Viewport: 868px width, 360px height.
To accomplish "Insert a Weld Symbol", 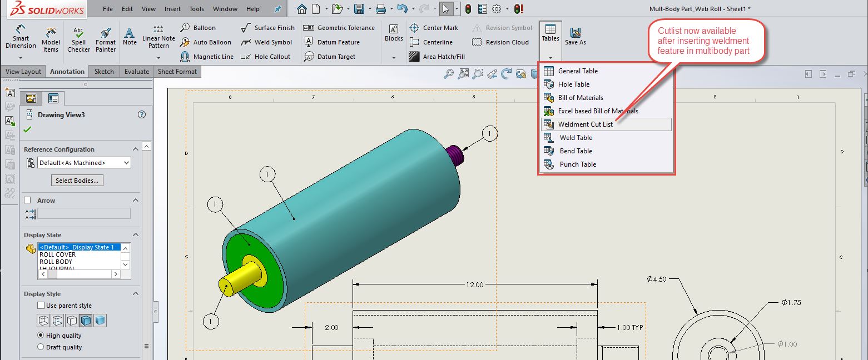I will tap(266, 42).
